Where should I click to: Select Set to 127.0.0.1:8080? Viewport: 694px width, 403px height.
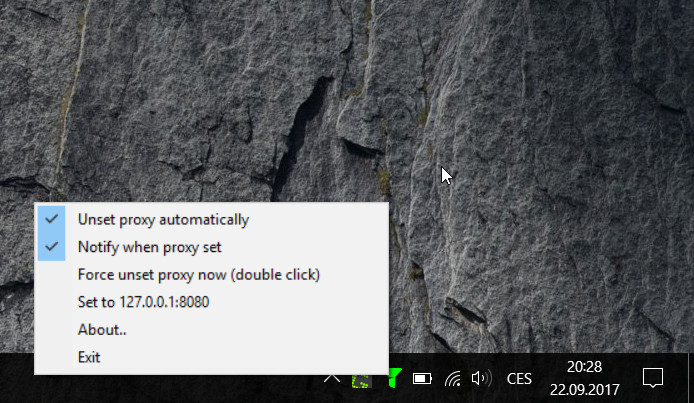pyautogui.click(x=212, y=302)
